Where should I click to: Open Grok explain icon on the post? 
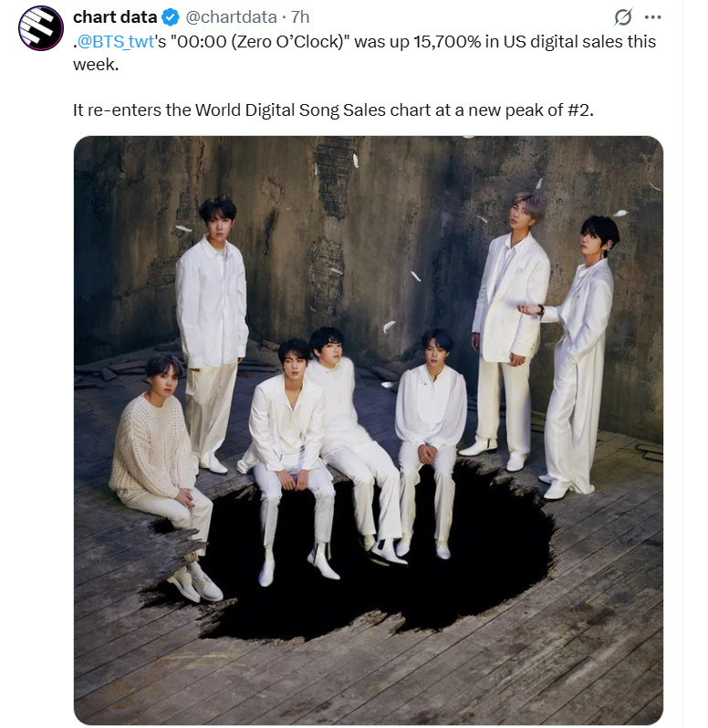[622, 17]
